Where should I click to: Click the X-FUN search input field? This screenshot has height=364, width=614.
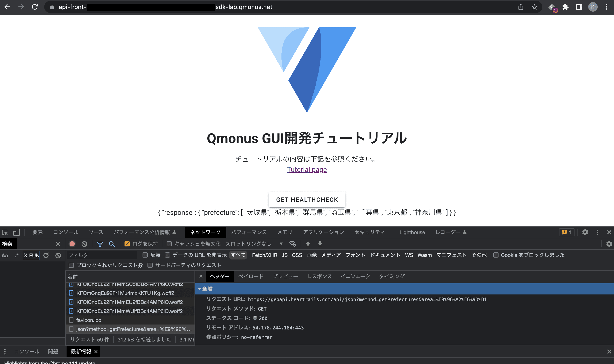pyautogui.click(x=31, y=255)
